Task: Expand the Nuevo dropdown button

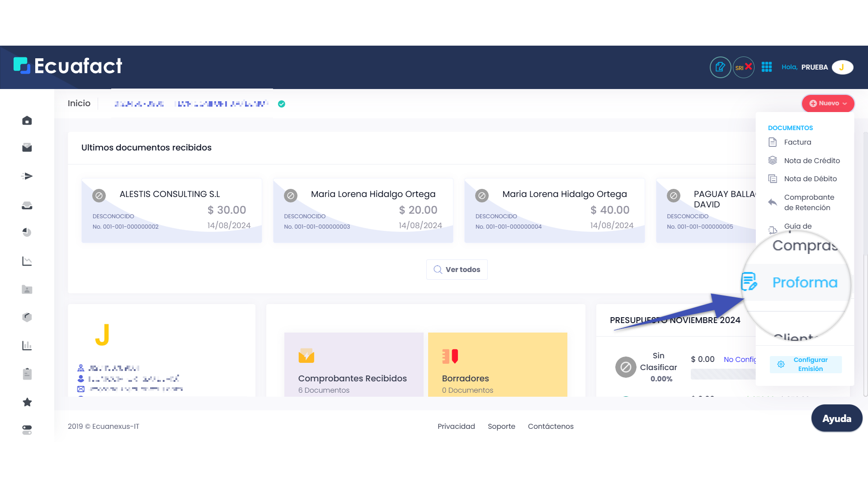Action: point(828,103)
